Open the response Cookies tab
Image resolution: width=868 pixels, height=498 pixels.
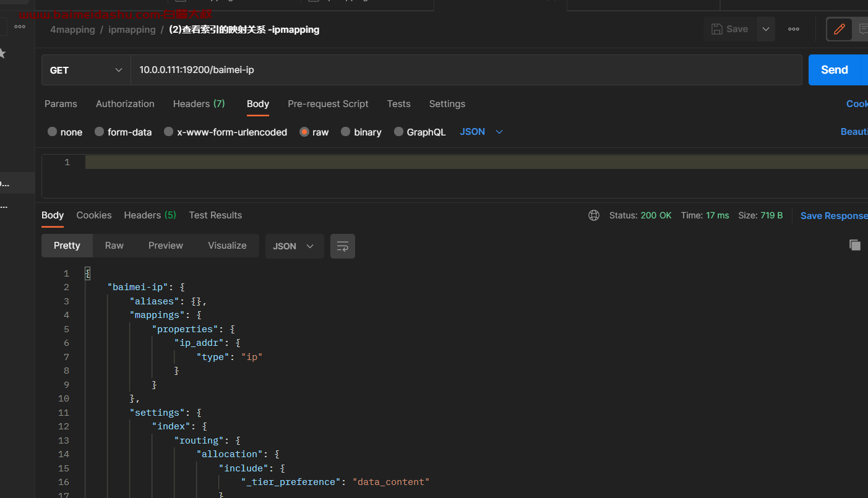(x=94, y=215)
